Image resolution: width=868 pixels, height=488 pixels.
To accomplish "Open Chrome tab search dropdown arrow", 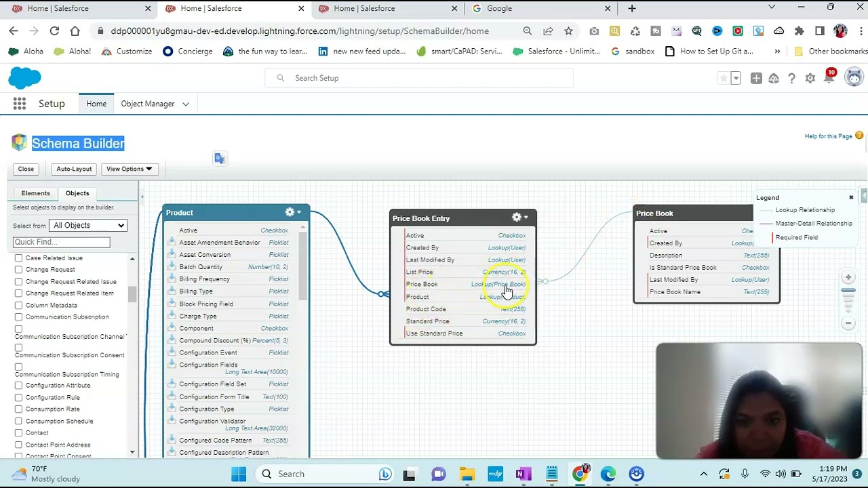I will click(x=771, y=7).
